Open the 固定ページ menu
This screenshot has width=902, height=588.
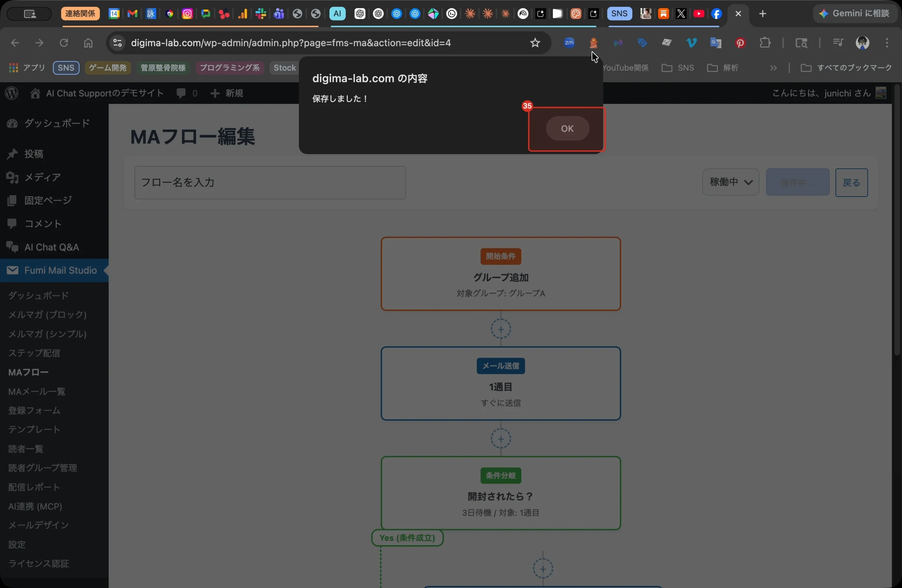point(54,200)
